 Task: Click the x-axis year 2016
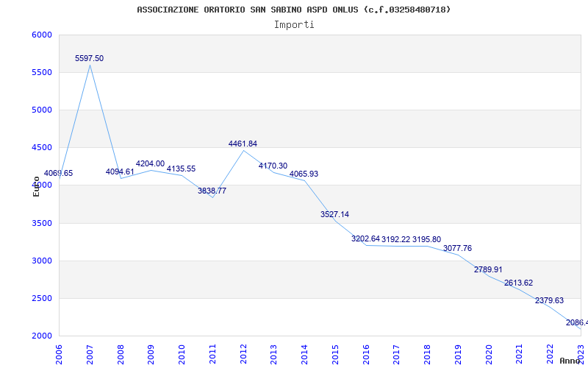pyautogui.click(x=366, y=355)
